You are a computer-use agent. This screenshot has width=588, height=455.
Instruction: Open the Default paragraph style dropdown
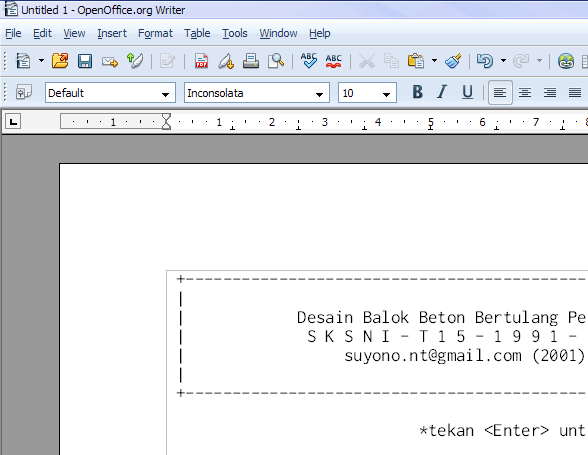[165, 93]
